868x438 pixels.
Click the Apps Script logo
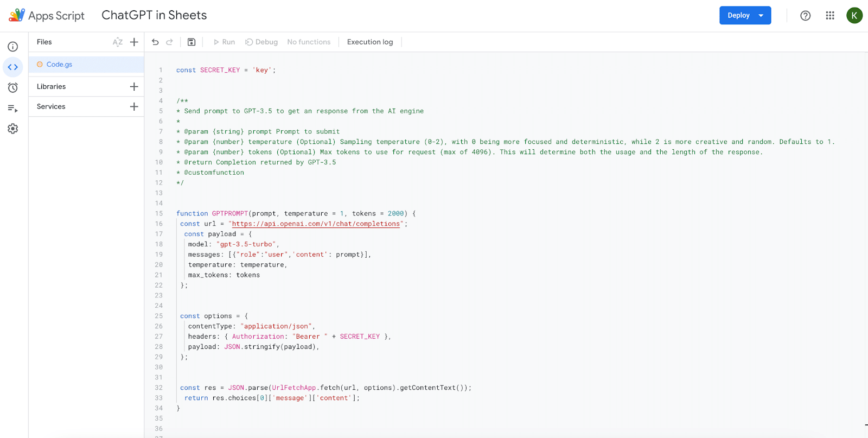click(17, 15)
